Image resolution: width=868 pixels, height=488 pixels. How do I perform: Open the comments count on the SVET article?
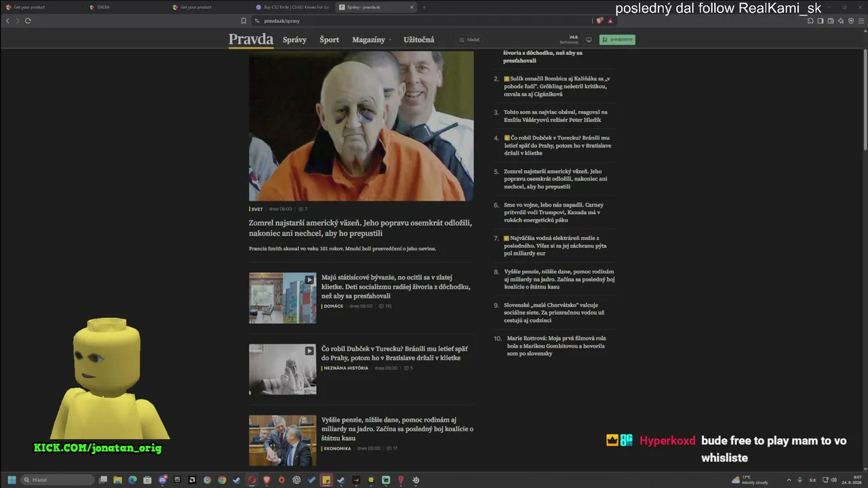(x=302, y=209)
